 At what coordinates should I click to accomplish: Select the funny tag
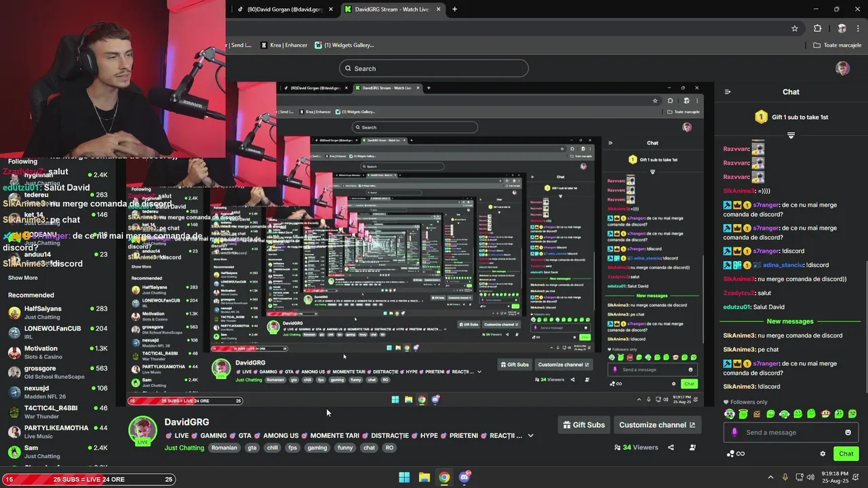pos(345,448)
